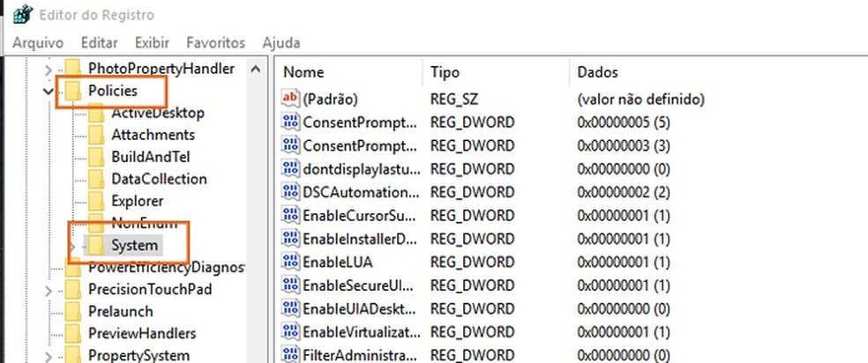Click the dontdisplaylastu... DWORD value icon

pyautogui.click(x=291, y=168)
